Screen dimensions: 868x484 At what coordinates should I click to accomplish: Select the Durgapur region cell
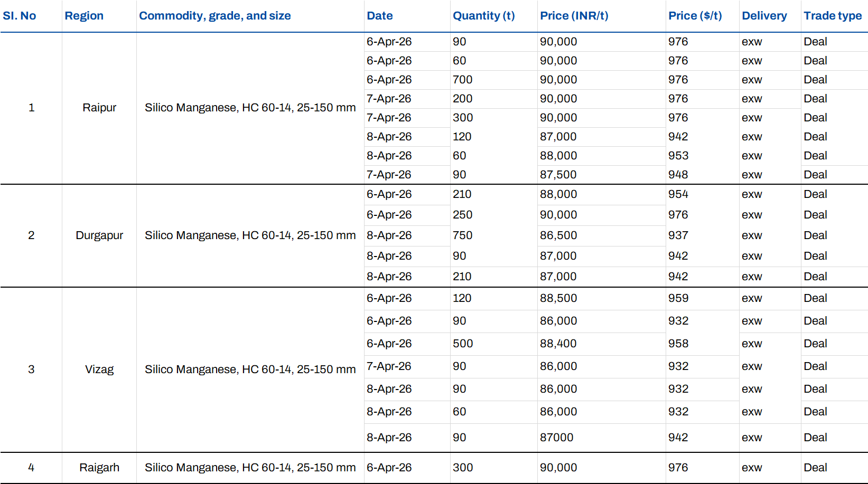99,235
